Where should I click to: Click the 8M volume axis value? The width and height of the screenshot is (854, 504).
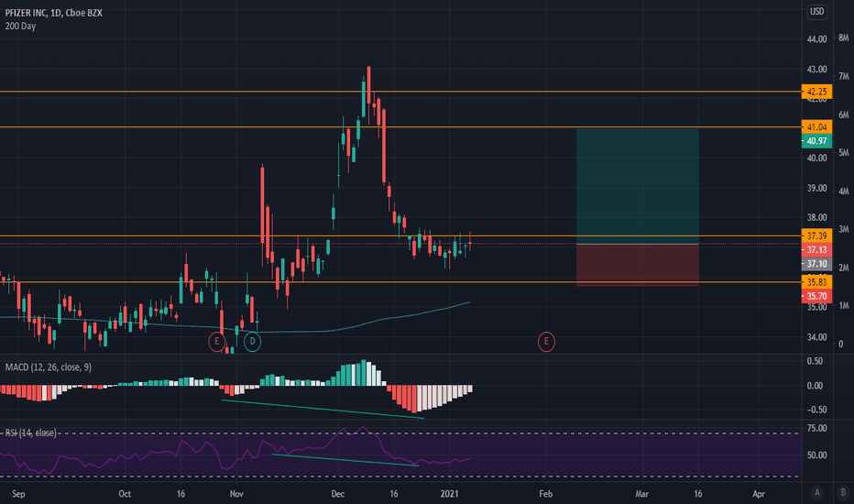tap(844, 38)
